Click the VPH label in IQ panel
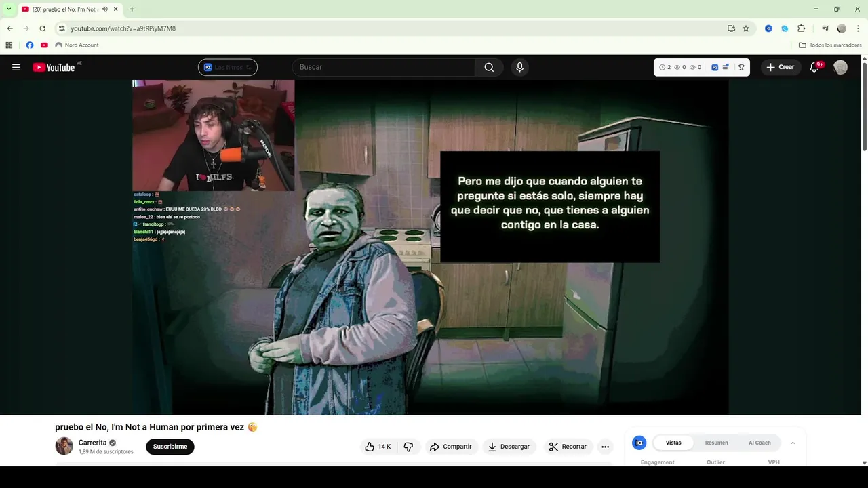This screenshot has width=868, height=488. tap(774, 462)
